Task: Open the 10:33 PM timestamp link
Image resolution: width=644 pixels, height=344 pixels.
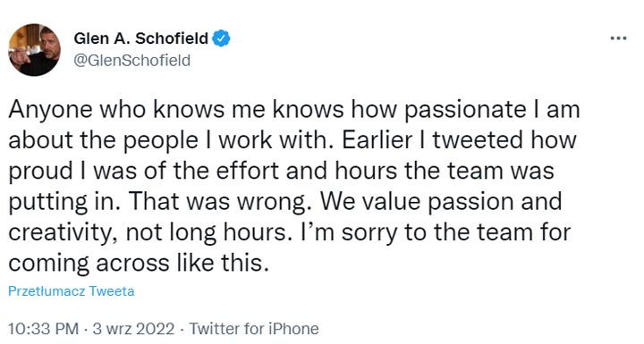Action: point(43,329)
